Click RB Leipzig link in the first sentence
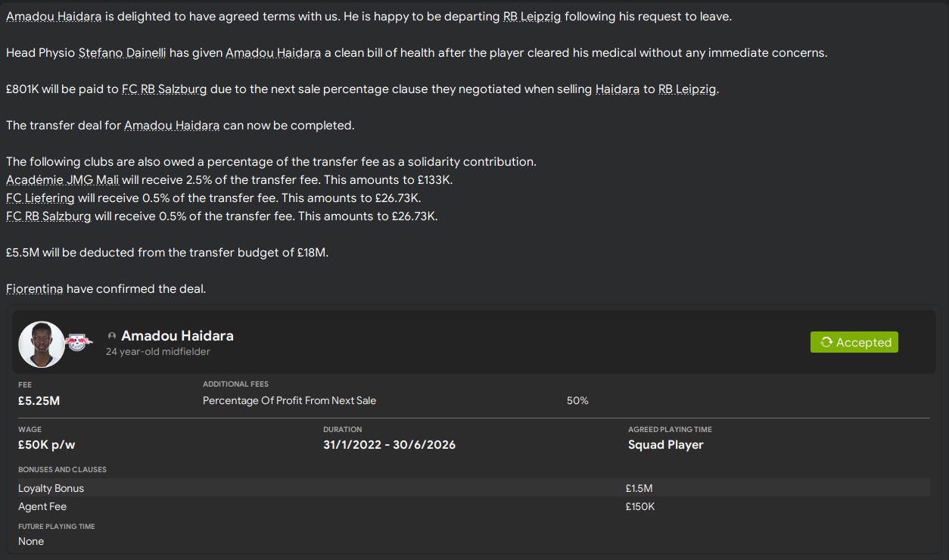Image resolution: width=949 pixels, height=560 pixels. coord(532,17)
